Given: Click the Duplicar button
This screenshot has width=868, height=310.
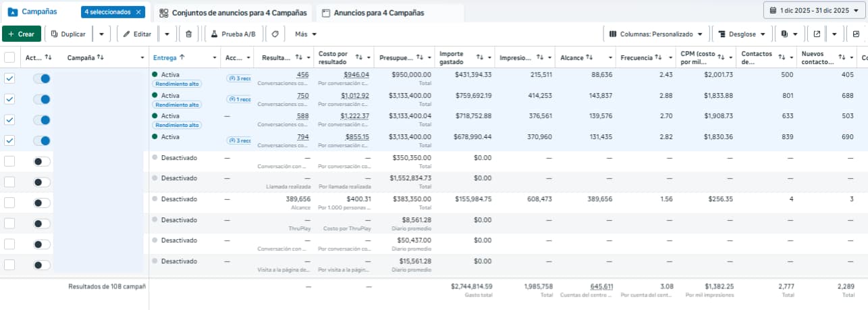Looking at the screenshot, I should pyautogui.click(x=69, y=34).
